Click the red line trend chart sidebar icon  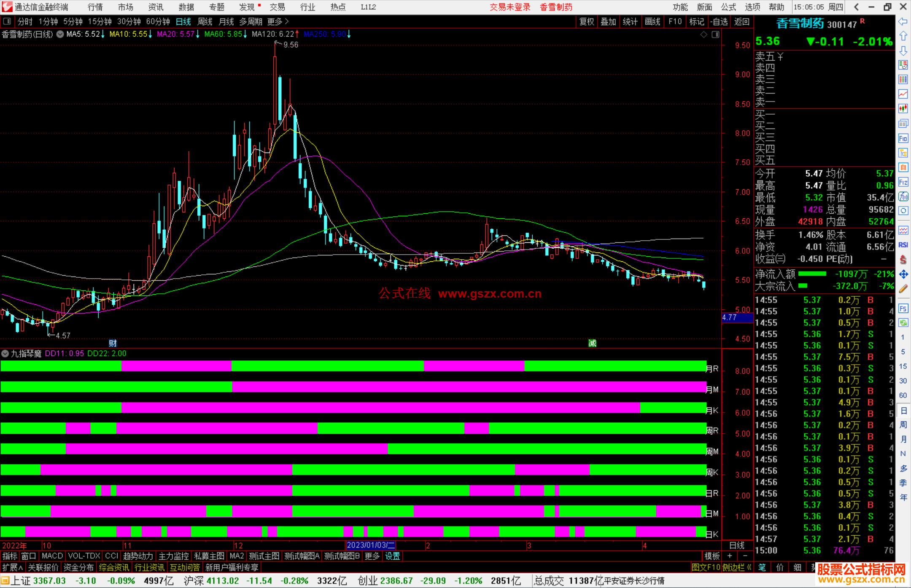[903, 94]
